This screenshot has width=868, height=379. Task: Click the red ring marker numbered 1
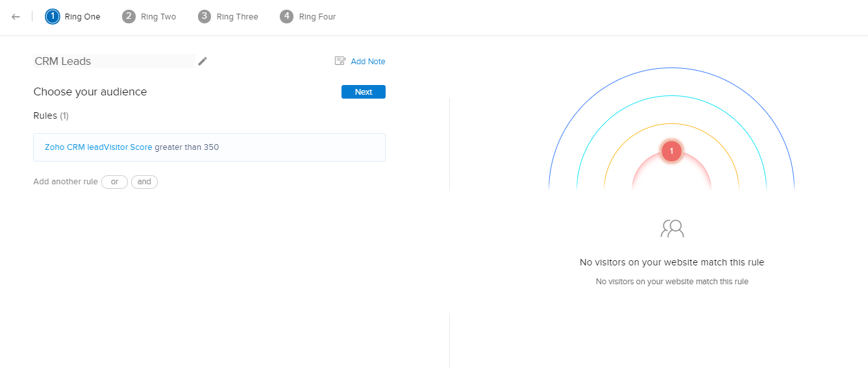[x=671, y=151]
